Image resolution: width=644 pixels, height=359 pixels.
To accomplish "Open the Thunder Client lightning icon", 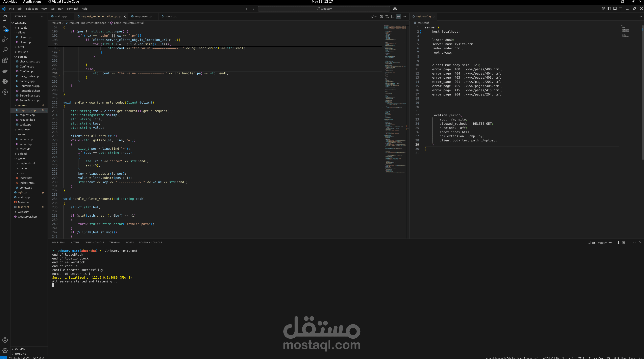I will coord(5,92).
